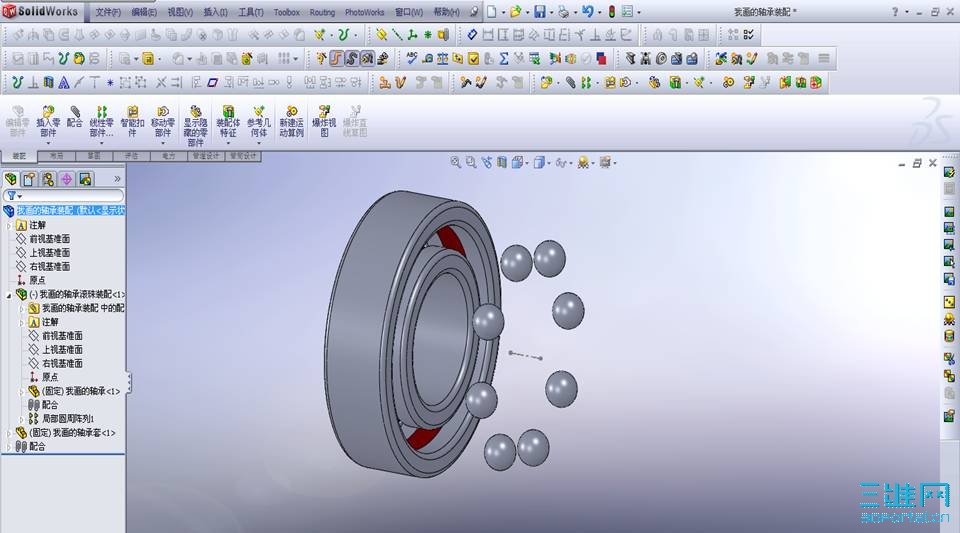The width and height of the screenshot is (960, 533).
Task: Open the dropdown arrow under 移动零部件
Action: click(163, 143)
